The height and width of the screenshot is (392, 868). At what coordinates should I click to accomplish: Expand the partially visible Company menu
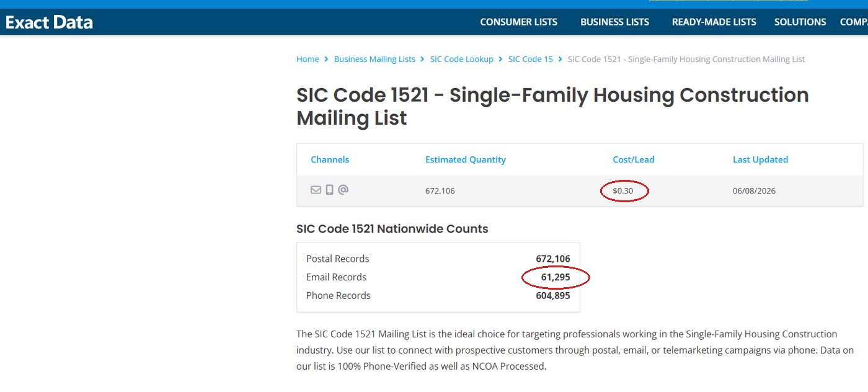(854, 22)
